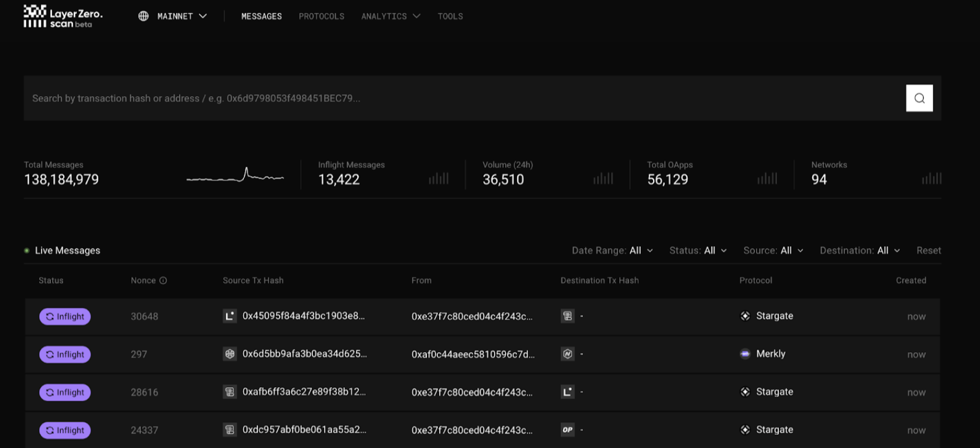Click the Inflight status badge for nonce 30648
The image size is (980, 448).
pos(65,316)
